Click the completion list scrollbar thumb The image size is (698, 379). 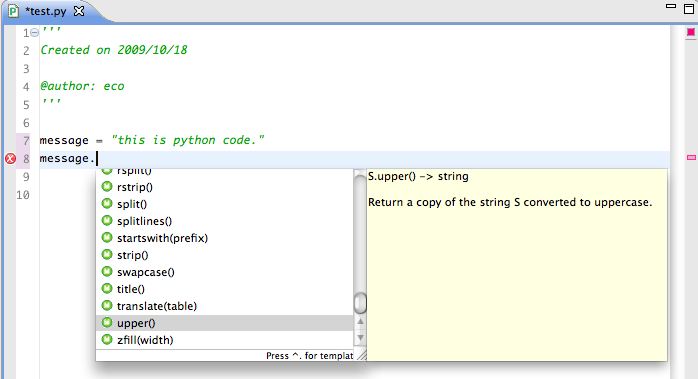coord(360,303)
